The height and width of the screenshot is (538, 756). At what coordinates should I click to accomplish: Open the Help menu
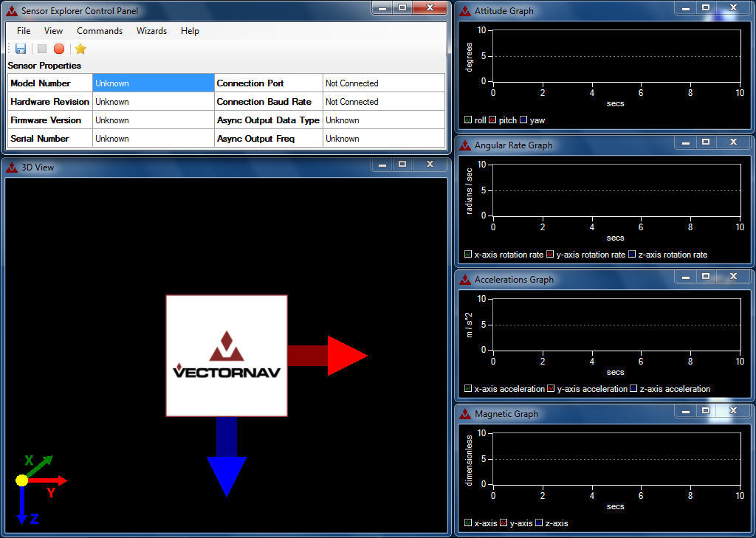point(190,31)
